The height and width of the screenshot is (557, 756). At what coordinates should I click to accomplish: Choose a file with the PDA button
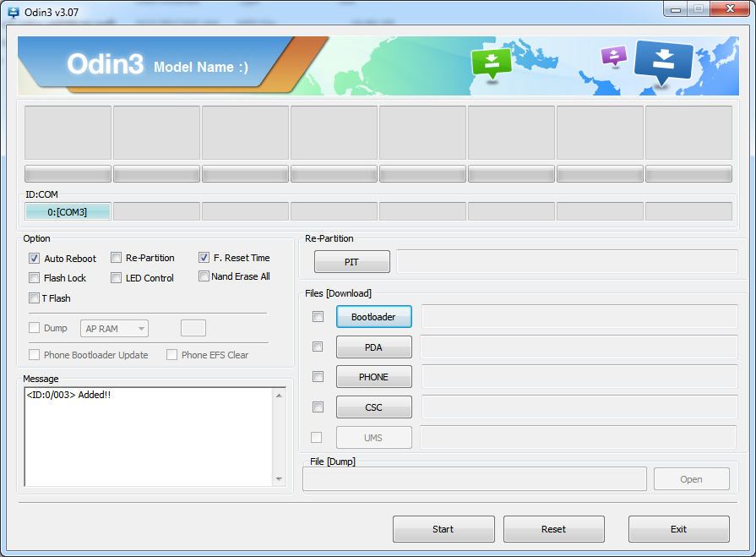373,347
